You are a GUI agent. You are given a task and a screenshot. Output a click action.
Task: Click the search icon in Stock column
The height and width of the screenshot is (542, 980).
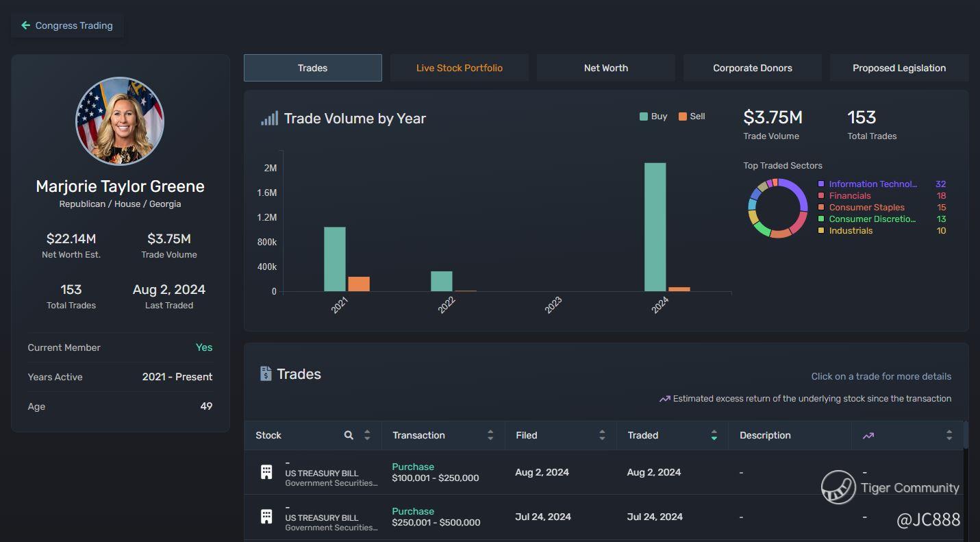pyautogui.click(x=349, y=435)
